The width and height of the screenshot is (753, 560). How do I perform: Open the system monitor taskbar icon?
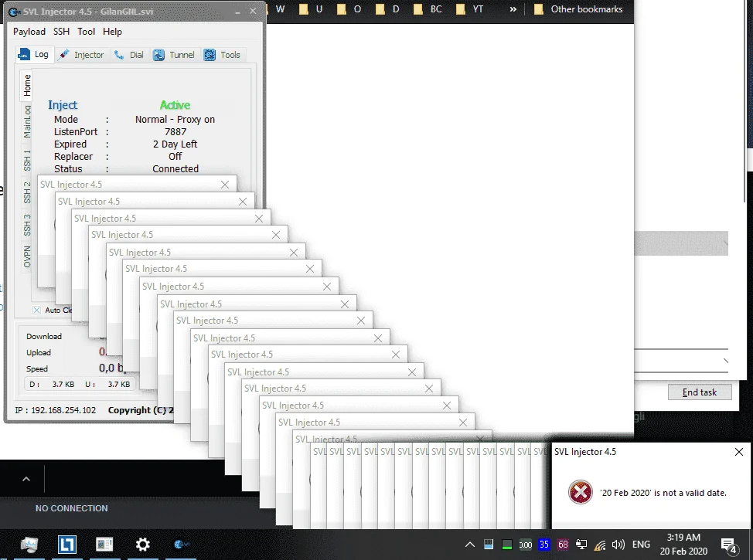tap(29, 544)
